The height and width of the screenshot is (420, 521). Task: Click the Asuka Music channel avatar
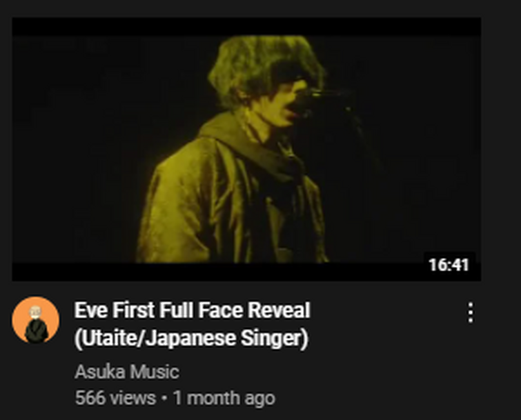pyautogui.click(x=36, y=320)
